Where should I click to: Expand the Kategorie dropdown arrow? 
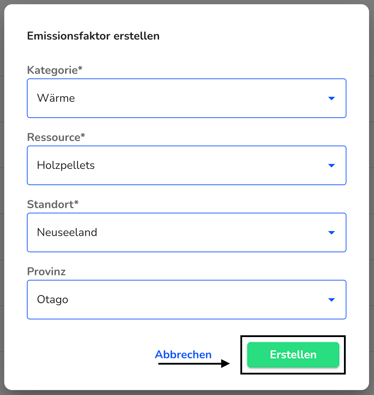tap(331, 98)
